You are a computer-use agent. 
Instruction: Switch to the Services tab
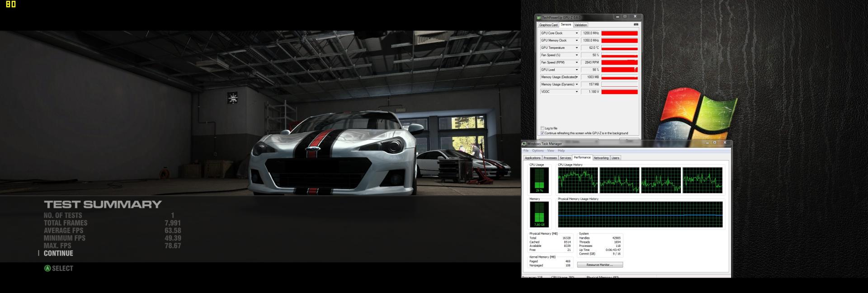tap(565, 158)
